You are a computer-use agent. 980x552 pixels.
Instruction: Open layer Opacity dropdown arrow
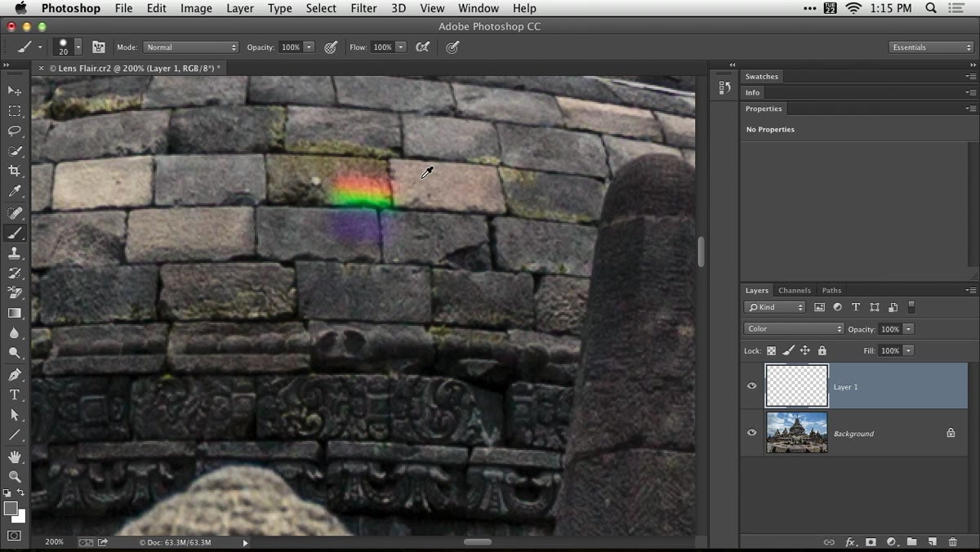tap(908, 329)
